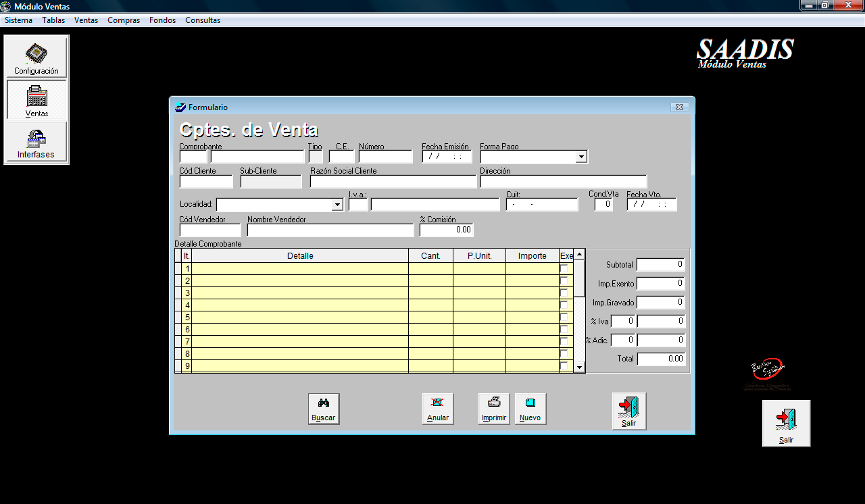This screenshot has height=504, width=865.
Task: Check the Exe checkbox on row 3
Action: click(564, 293)
